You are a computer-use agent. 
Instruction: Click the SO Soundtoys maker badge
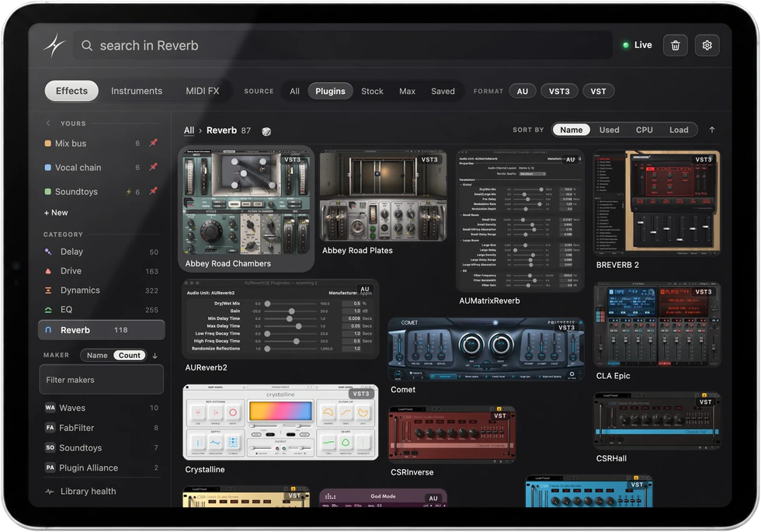50,447
